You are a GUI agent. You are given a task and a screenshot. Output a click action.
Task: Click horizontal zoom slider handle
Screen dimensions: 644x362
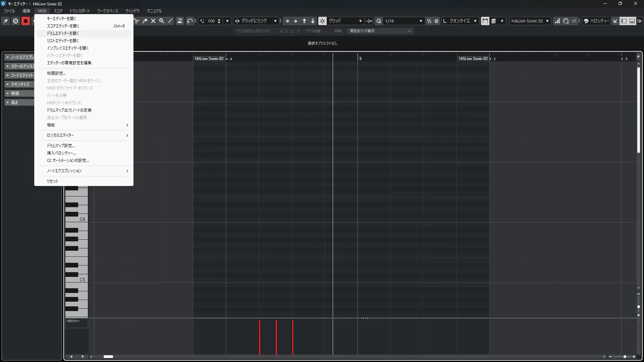tap(625, 357)
